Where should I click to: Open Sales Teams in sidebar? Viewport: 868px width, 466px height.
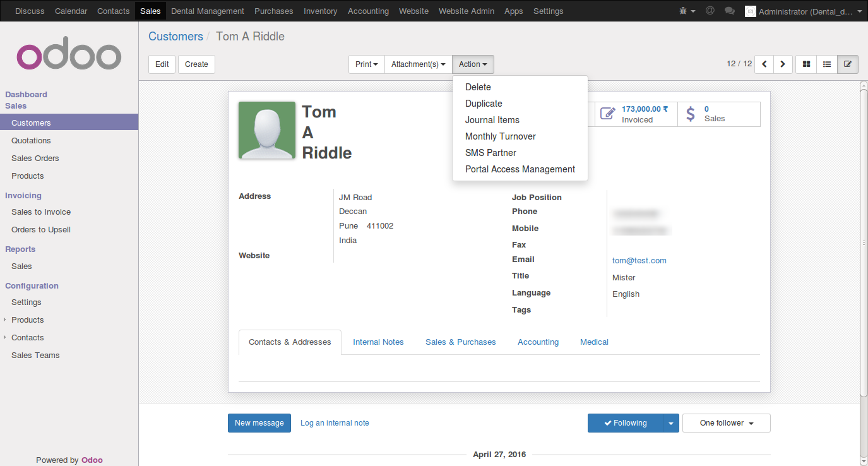(x=69, y=355)
